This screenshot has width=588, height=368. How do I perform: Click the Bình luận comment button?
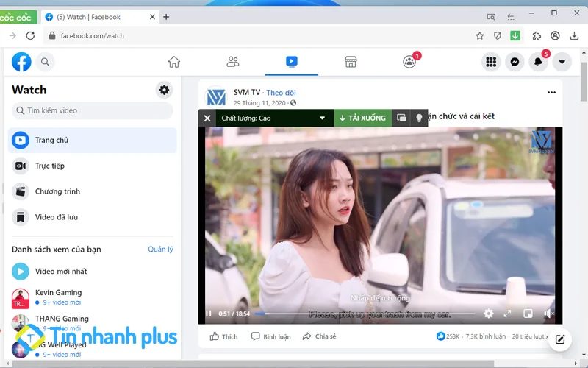pyautogui.click(x=271, y=336)
